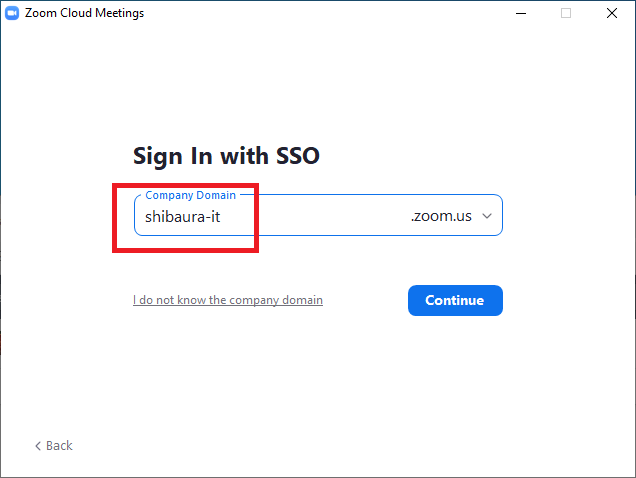Click the back chevron arrow icon
Image resolution: width=636 pixels, height=478 pixels.
point(38,446)
